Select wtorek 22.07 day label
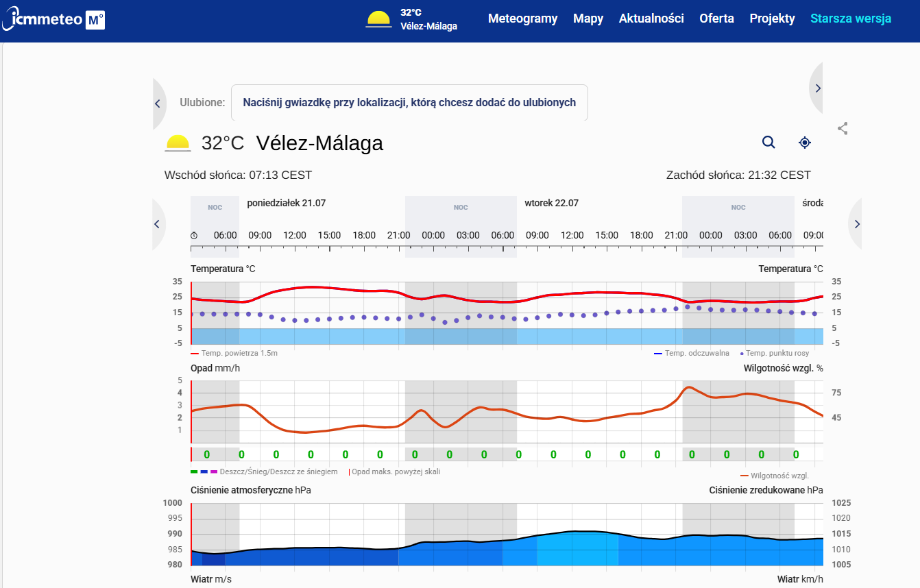Viewport: 920px width, 588px height. (x=552, y=204)
